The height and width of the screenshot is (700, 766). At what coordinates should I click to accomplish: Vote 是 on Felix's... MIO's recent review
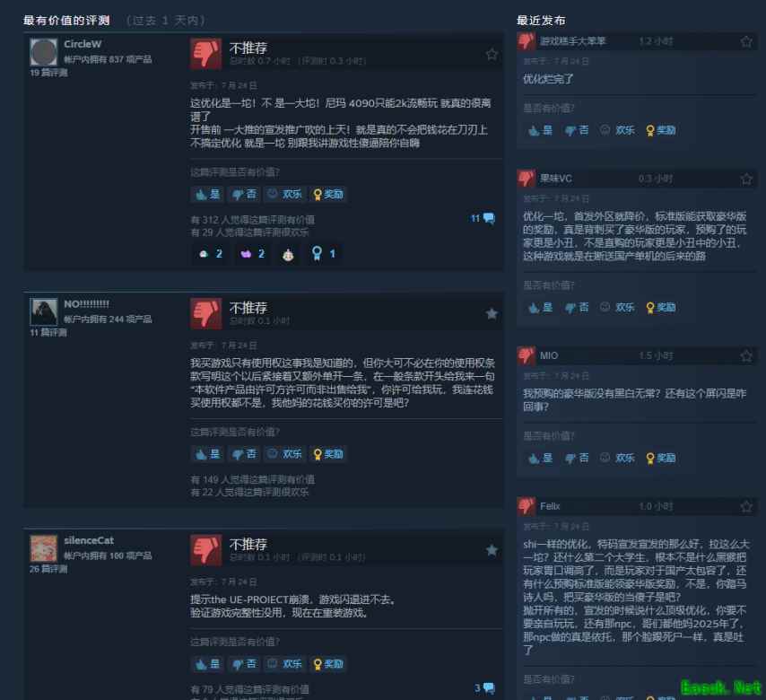(x=540, y=458)
